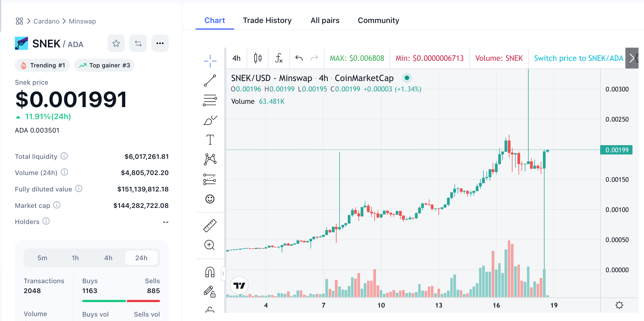Click the Top gainer #3 badge

coord(104,65)
